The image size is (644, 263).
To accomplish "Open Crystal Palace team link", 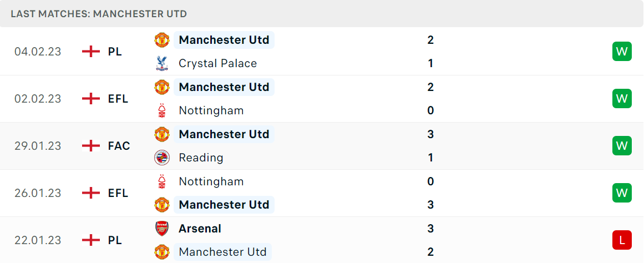I will tap(217, 63).
